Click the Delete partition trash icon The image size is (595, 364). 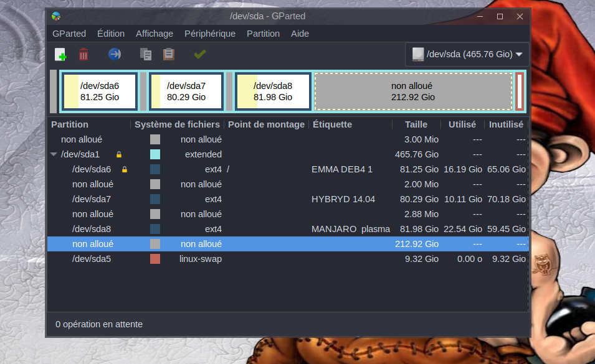coord(83,54)
